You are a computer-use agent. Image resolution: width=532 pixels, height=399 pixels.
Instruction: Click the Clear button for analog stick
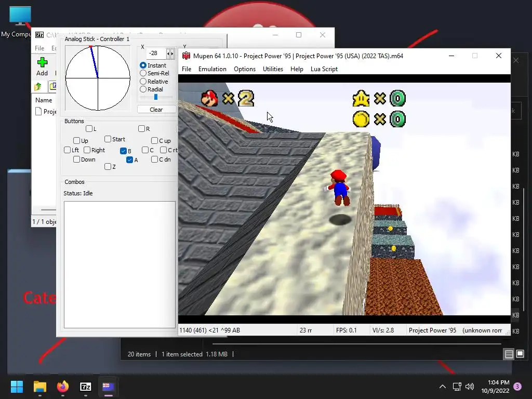[x=156, y=109]
